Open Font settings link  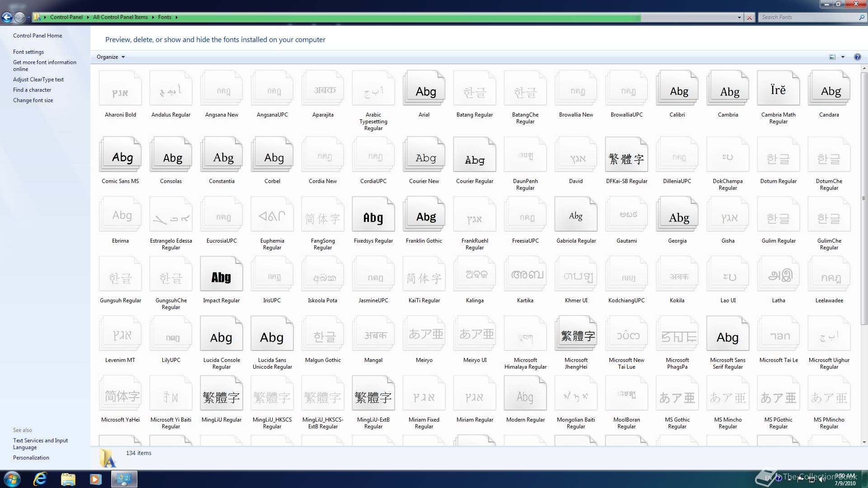coord(28,52)
